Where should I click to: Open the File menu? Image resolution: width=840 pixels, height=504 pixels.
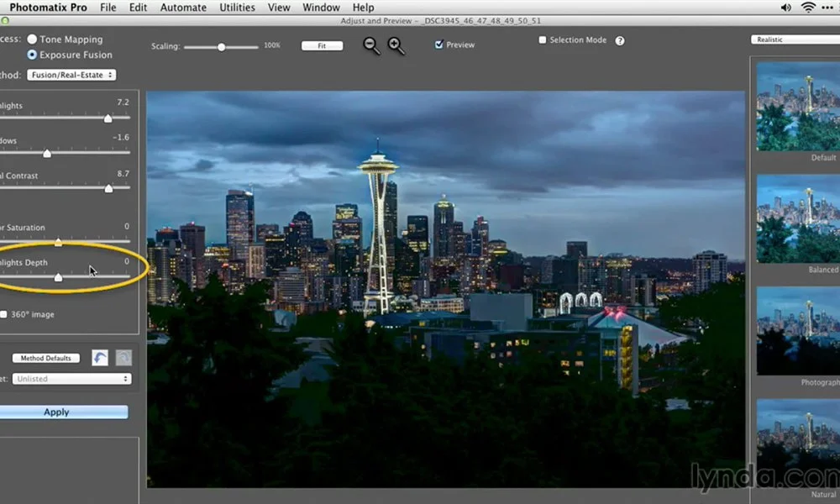(108, 8)
